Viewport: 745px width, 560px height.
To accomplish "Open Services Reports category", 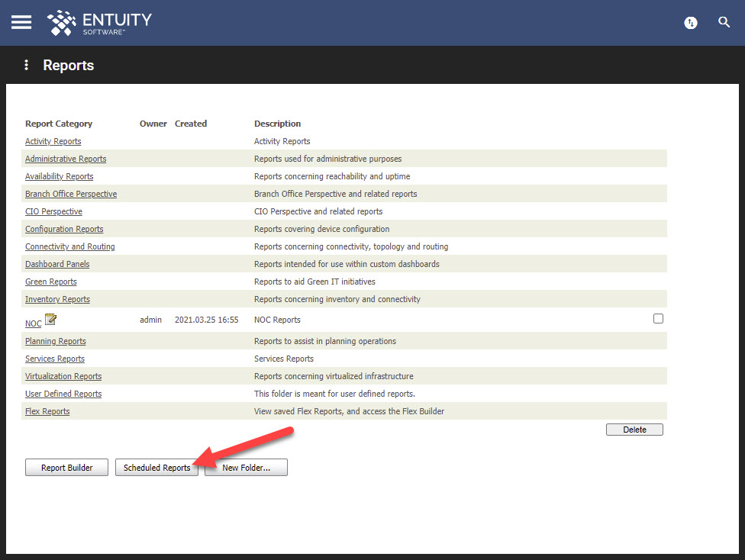I will point(55,359).
